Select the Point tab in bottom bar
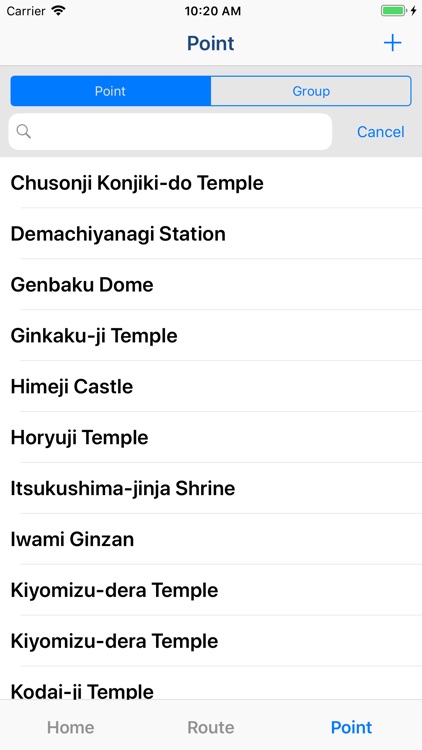The height and width of the screenshot is (750, 422). pyautogui.click(x=352, y=728)
